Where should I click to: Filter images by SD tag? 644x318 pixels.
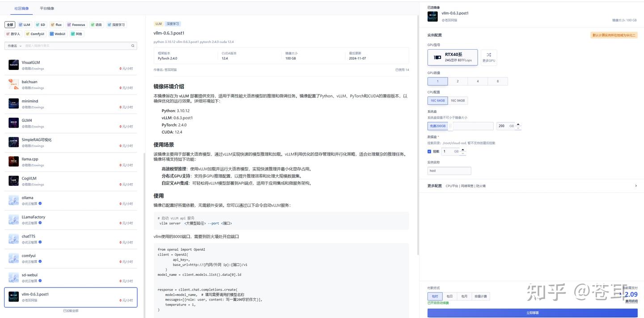(41, 25)
